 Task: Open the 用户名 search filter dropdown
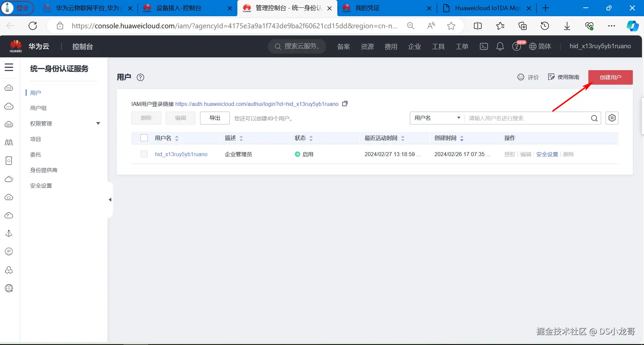(x=437, y=118)
